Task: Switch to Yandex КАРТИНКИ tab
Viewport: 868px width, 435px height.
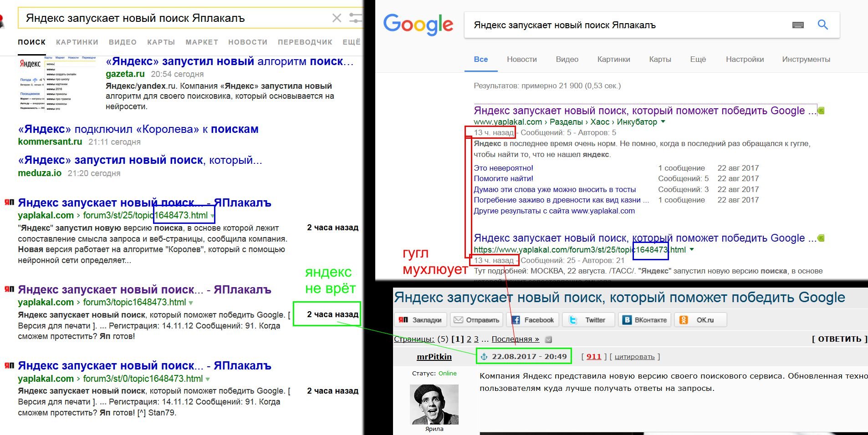Action: 77,42
